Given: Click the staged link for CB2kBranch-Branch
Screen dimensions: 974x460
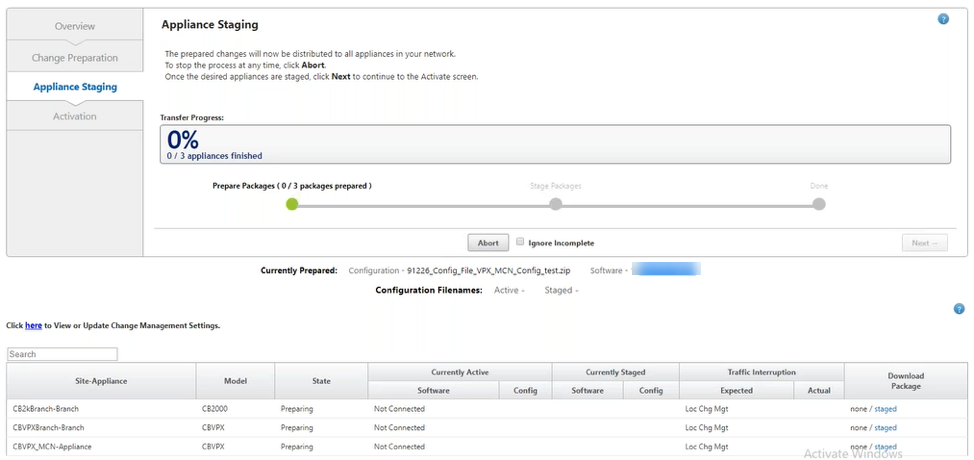Looking at the screenshot, I should pyautogui.click(x=885, y=409).
